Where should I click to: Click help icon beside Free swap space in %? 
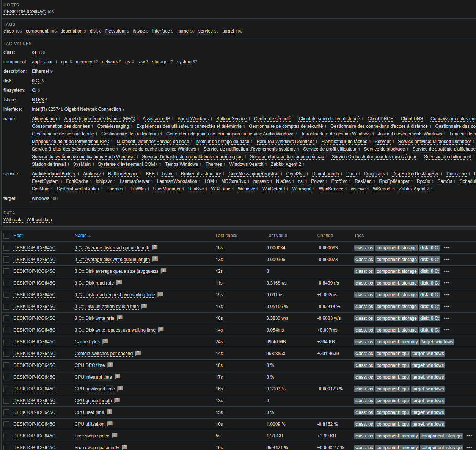[124, 447]
